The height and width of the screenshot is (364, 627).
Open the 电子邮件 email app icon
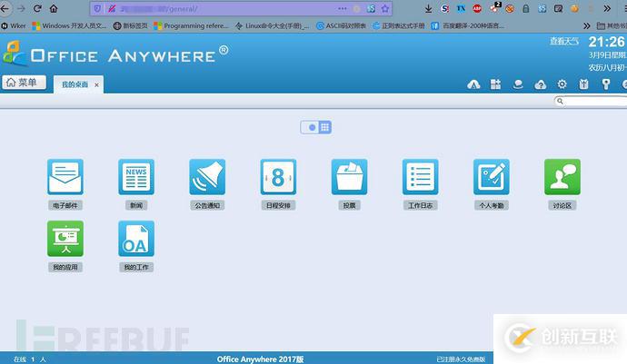click(x=65, y=177)
